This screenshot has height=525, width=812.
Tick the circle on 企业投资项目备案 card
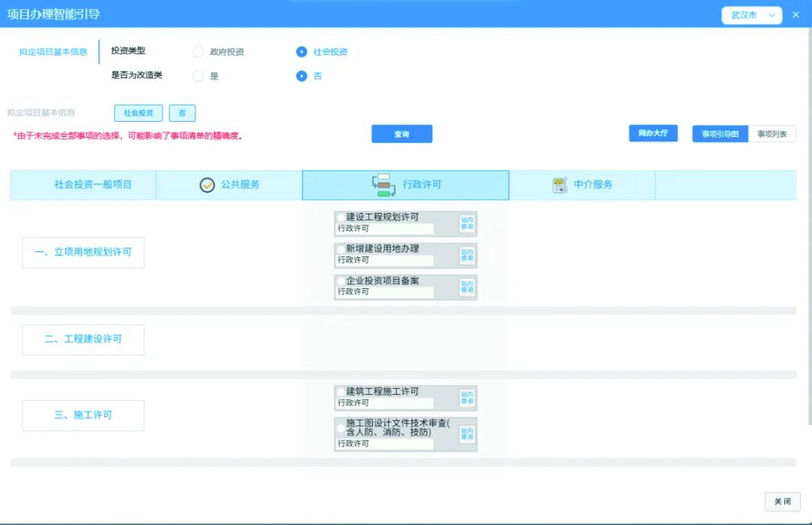point(341,281)
